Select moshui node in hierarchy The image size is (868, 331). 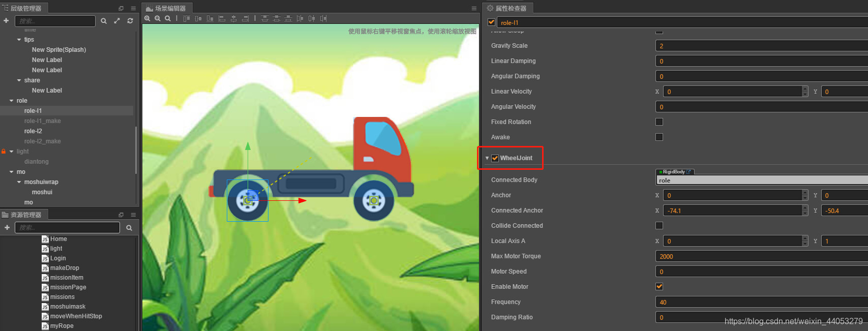point(42,192)
